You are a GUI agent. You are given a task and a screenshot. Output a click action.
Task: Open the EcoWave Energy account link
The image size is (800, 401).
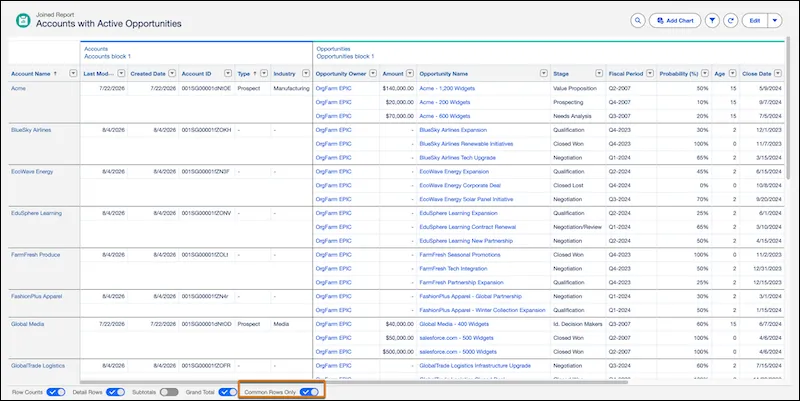tap(32, 171)
